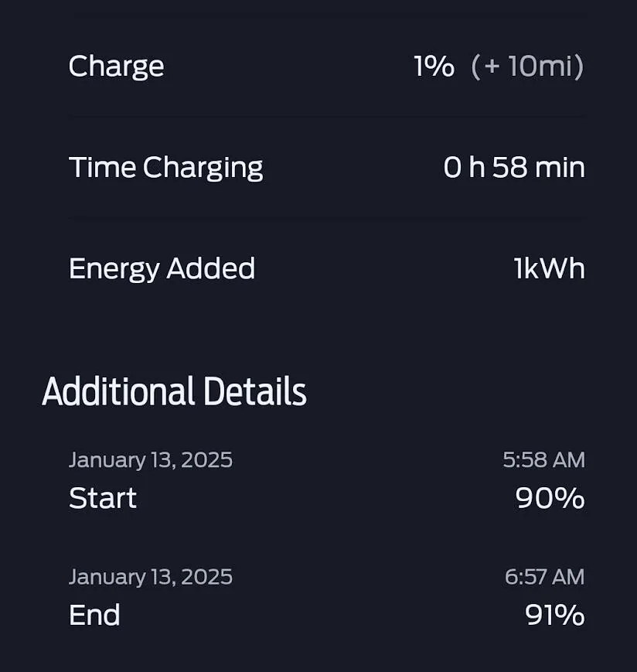Click the 5:58 AM start time
Image resolution: width=637 pixels, height=672 pixels.
coord(543,460)
